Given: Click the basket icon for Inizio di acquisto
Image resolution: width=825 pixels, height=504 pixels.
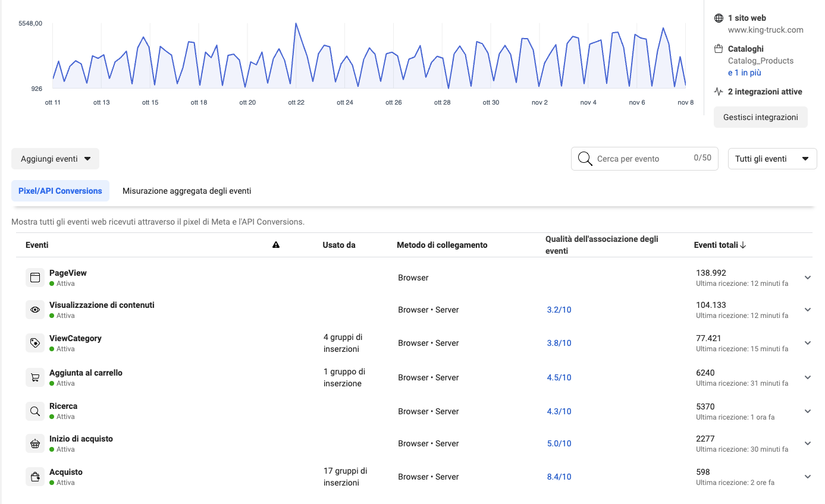Looking at the screenshot, I should click(35, 443).
